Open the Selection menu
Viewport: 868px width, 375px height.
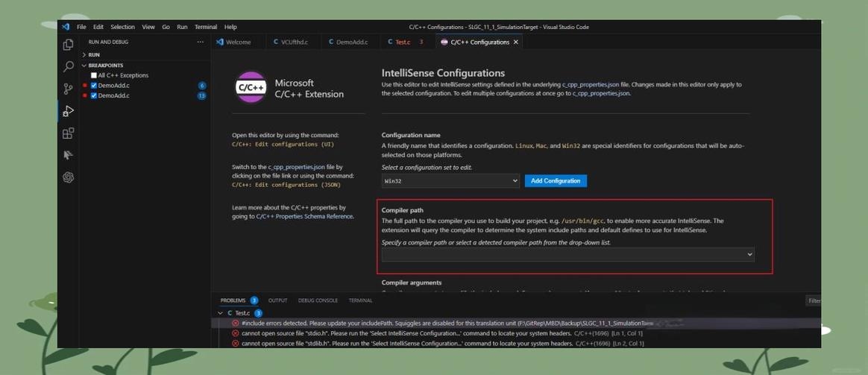tap(122, 27)
